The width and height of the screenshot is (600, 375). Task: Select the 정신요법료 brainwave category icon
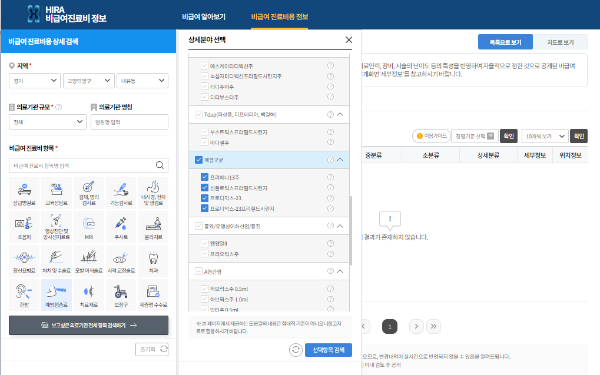pyautogui.click(x=24, y=261)
